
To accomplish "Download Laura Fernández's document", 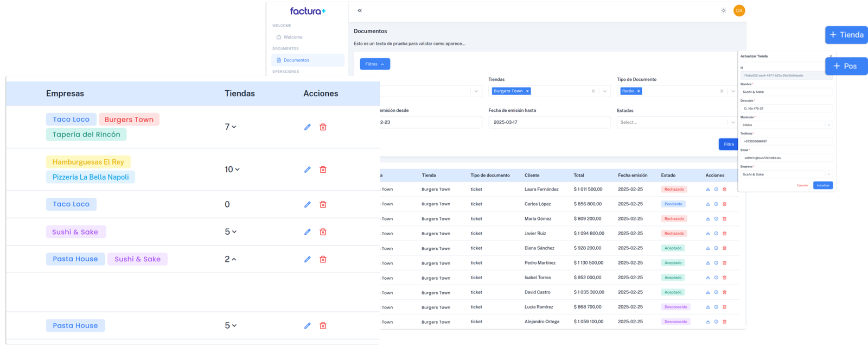I will pos(707,190).
